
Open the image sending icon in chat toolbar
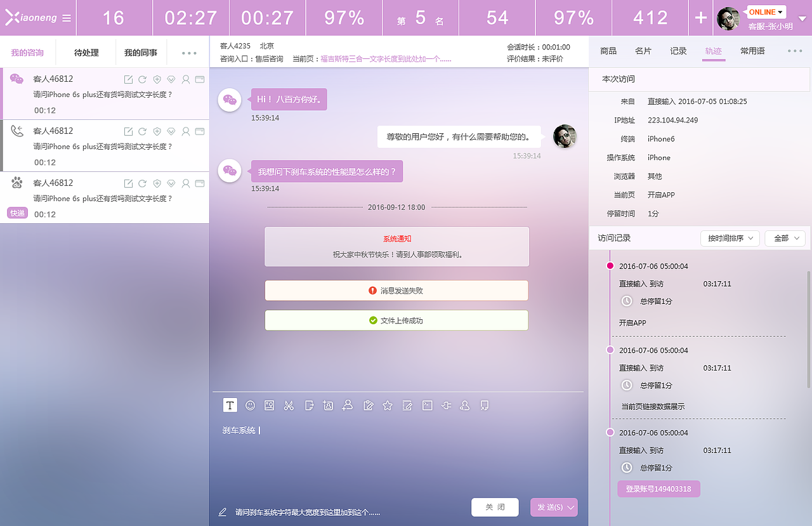(x=269, y=405)
